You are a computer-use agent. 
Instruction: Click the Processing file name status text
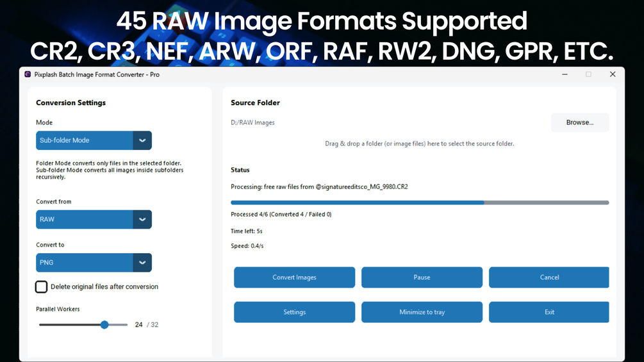(319, 186)
